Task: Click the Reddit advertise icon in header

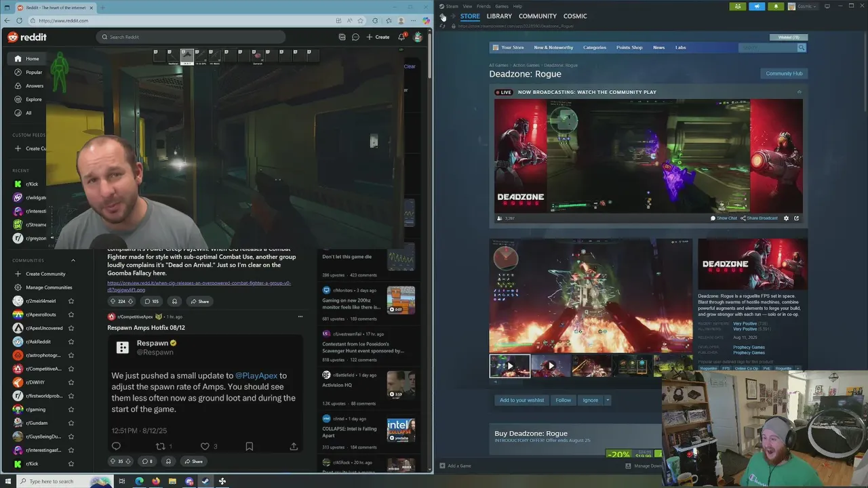Action: 342,37
